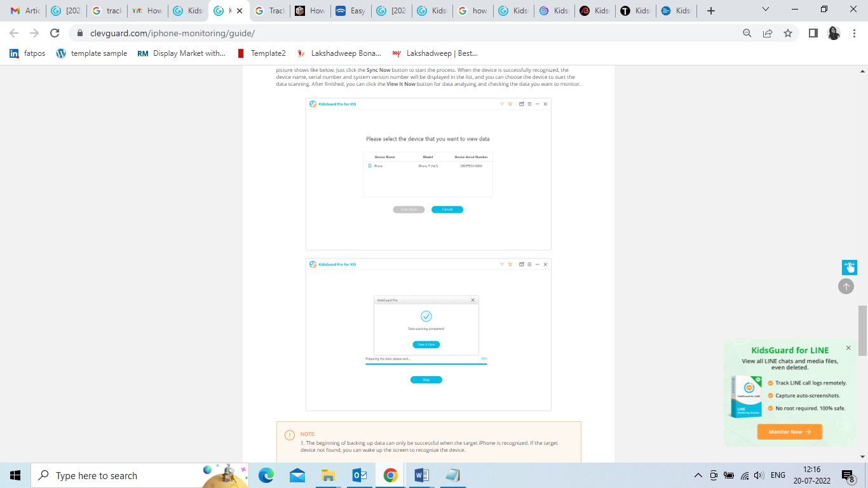Open Lakshadweep | Best... bookmark

coord(435,53)
